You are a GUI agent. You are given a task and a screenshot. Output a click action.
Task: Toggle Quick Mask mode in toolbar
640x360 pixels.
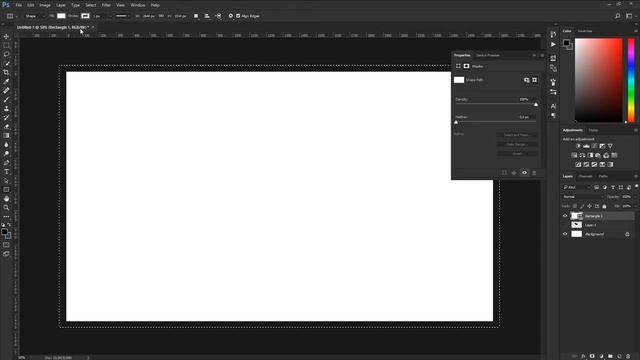tap(6, 245)
